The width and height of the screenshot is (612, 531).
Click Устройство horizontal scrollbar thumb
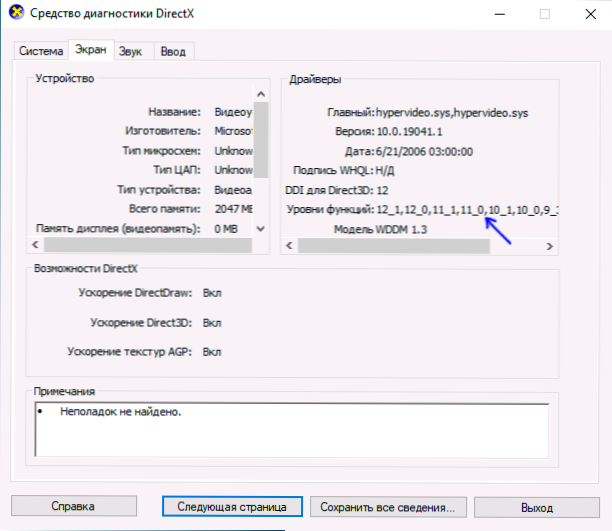click(x=148, y=245)
